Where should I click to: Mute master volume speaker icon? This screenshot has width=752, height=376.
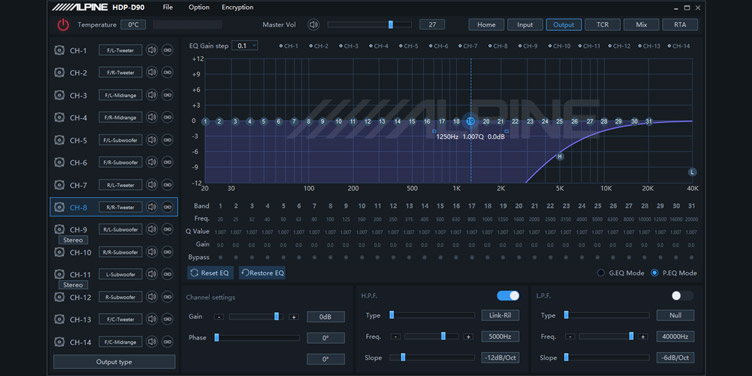point(314,24)
